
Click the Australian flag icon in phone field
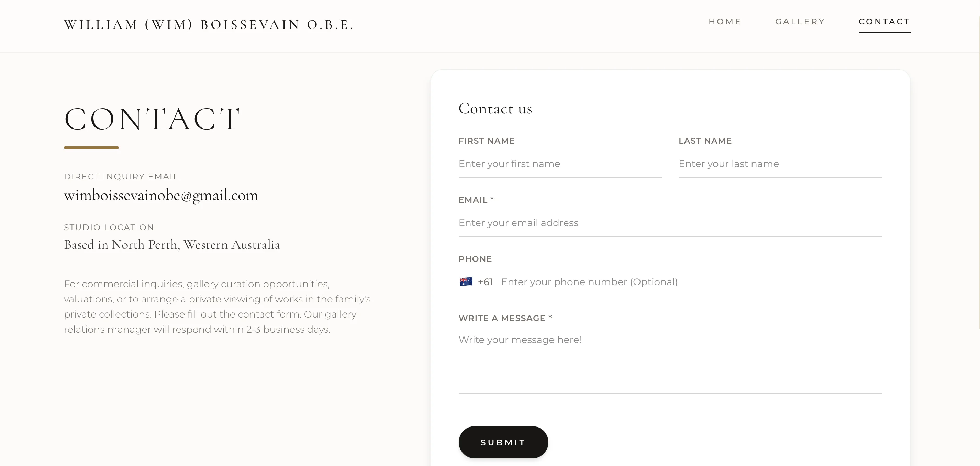(466, 281)
